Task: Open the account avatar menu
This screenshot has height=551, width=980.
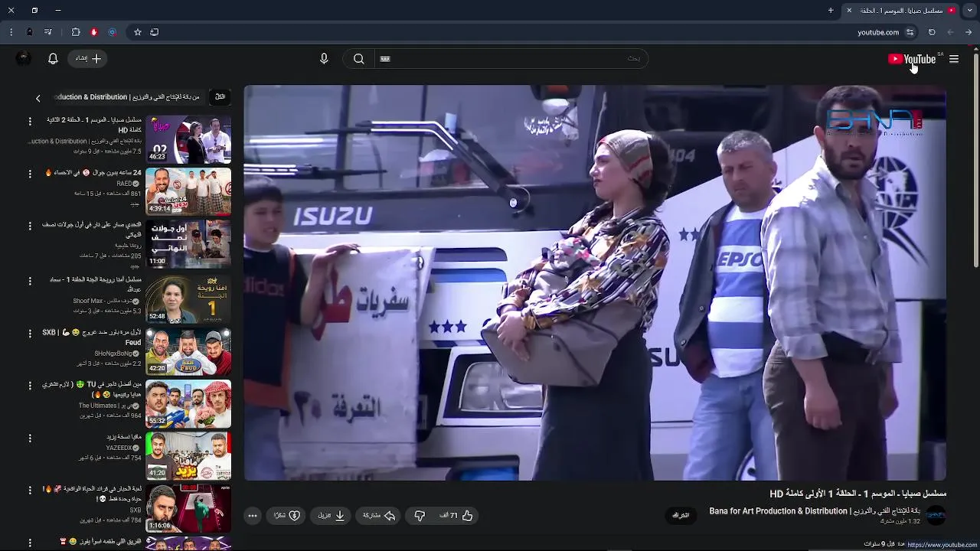Action: tap(23, 59)
